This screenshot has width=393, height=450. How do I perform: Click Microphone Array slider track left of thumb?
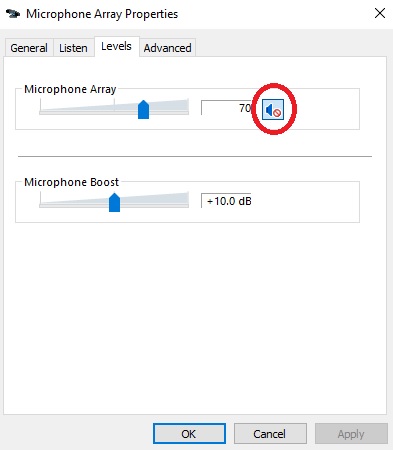click(x=88, y=112)
